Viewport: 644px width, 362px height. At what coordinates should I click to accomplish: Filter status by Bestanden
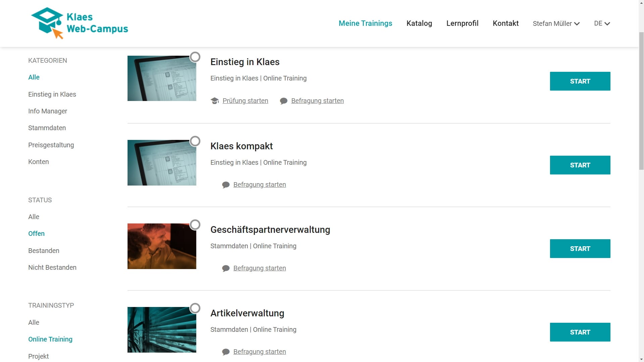click(x=44, y=251)
